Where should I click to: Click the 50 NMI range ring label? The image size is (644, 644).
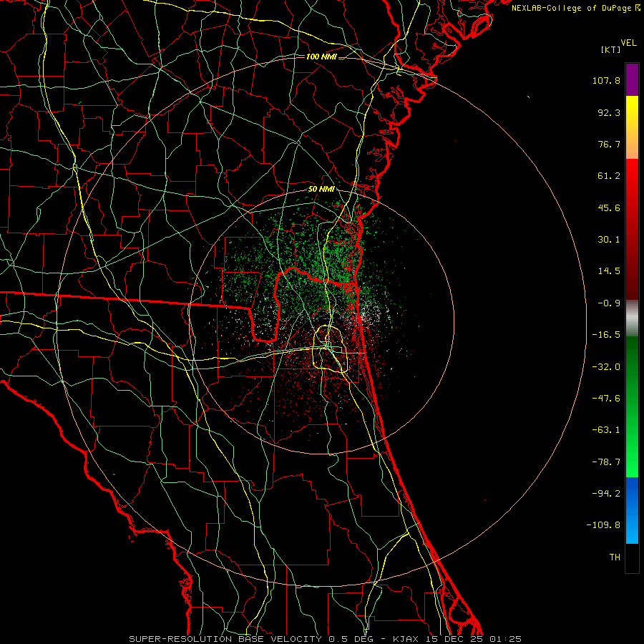[321, 190]
